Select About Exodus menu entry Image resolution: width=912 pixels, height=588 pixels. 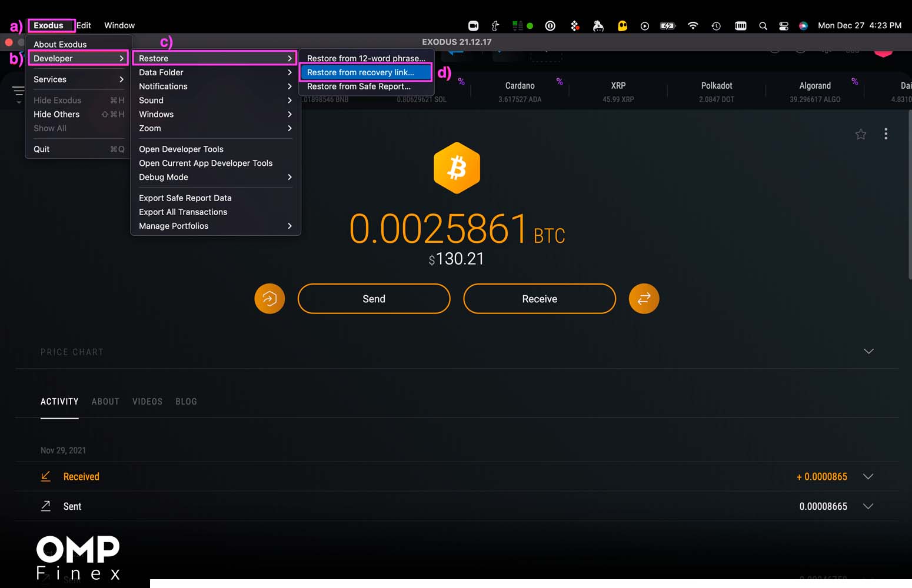(60, 44)
